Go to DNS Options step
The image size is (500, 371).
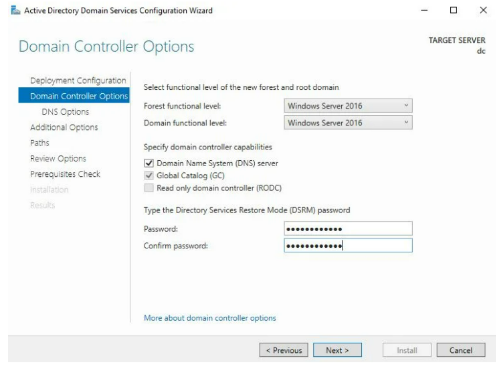click(65, 112)
